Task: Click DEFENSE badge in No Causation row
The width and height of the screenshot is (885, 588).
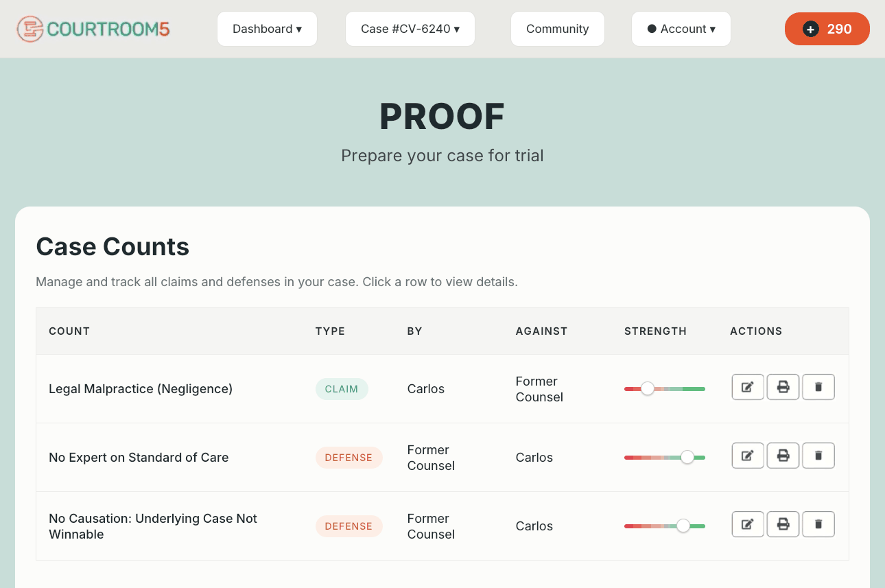Action: pyautogui.click(x=349, y=526)
